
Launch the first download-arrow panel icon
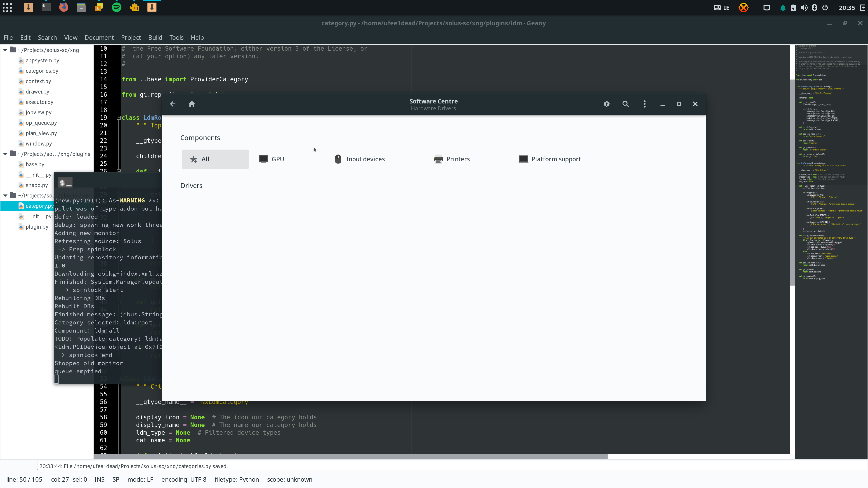[28, 7]
